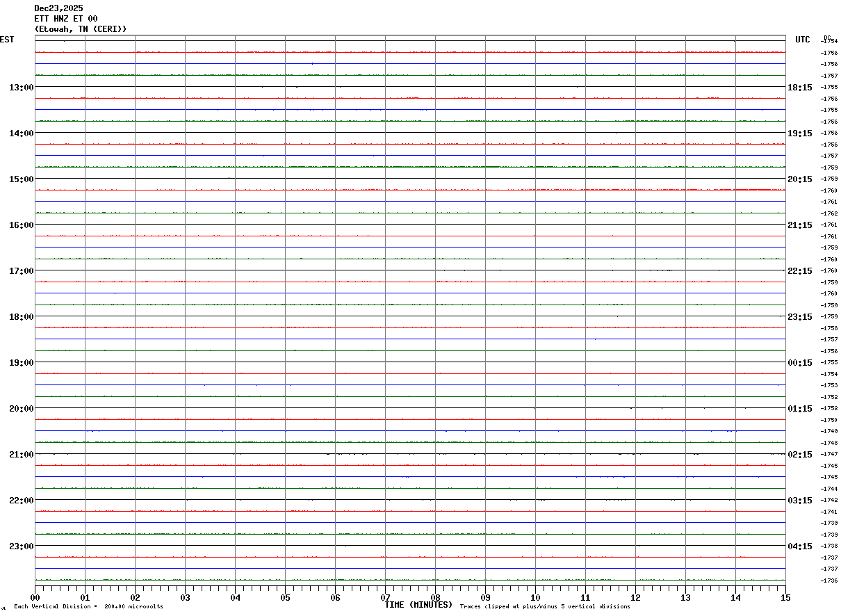Click minute 10 on the time axis
The image size is (841, 616).
click(x=536, y=597)
